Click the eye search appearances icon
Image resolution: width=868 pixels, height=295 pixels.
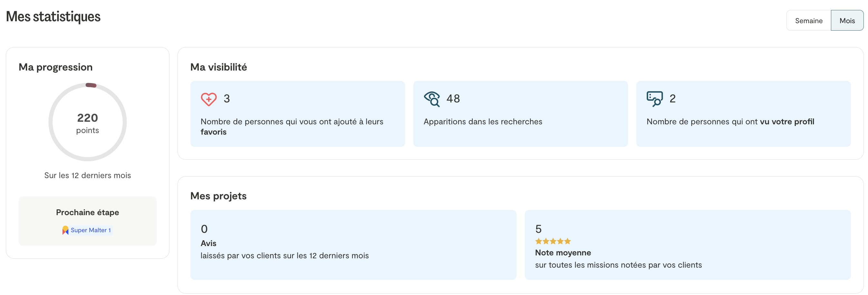432,99
